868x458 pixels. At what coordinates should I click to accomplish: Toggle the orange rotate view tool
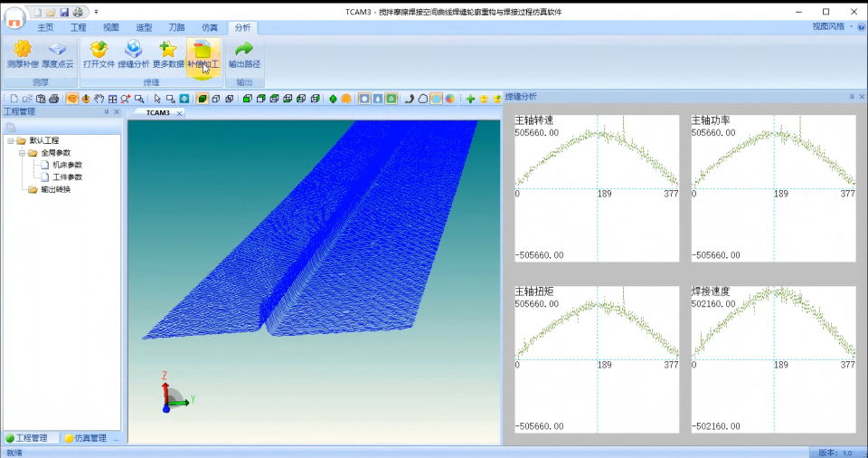[x=72, y=99]
